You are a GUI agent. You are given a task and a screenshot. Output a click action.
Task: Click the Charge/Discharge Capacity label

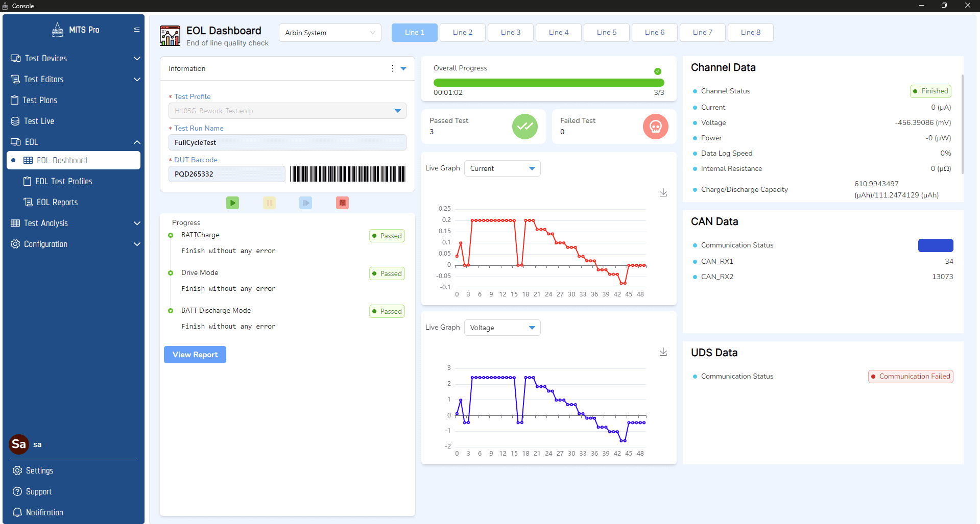pyautogui.click(x=744, y=189)
